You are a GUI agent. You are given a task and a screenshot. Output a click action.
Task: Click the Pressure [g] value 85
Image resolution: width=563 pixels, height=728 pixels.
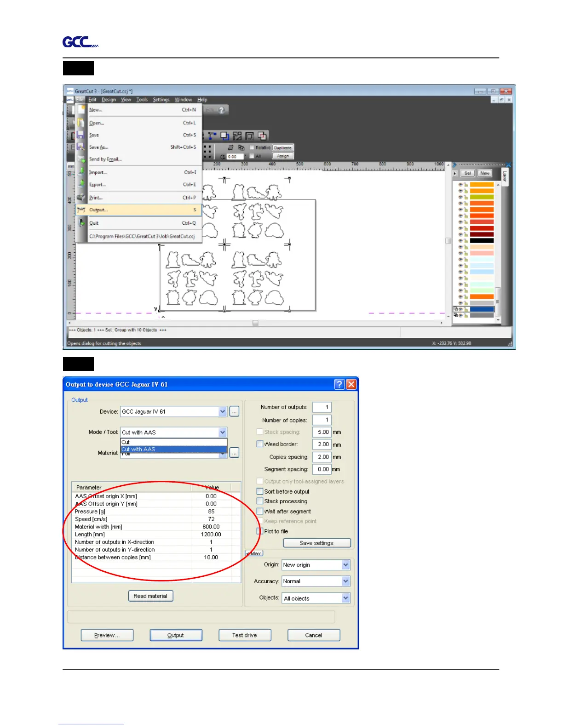(x=211, y=512)
